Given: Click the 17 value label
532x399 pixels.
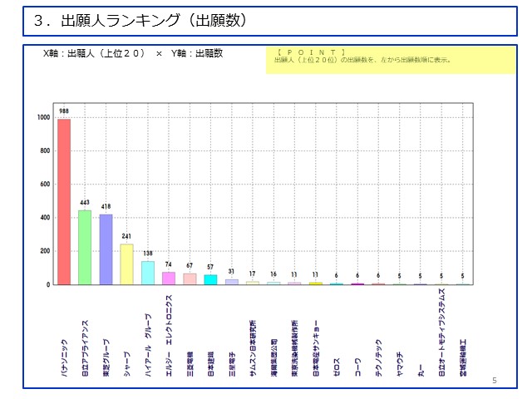Looking at the screenshot, I should click(x=253, y=273).
